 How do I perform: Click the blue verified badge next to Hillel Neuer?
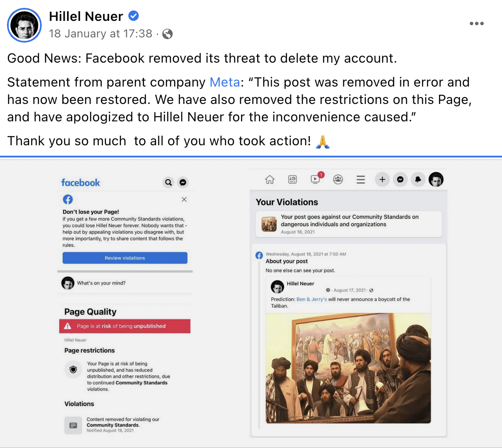[x=134, y=16]
